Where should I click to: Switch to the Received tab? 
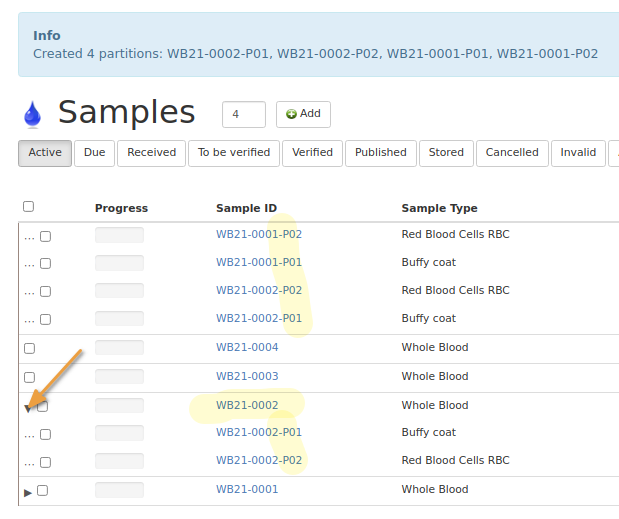click(x=151, y=153)
